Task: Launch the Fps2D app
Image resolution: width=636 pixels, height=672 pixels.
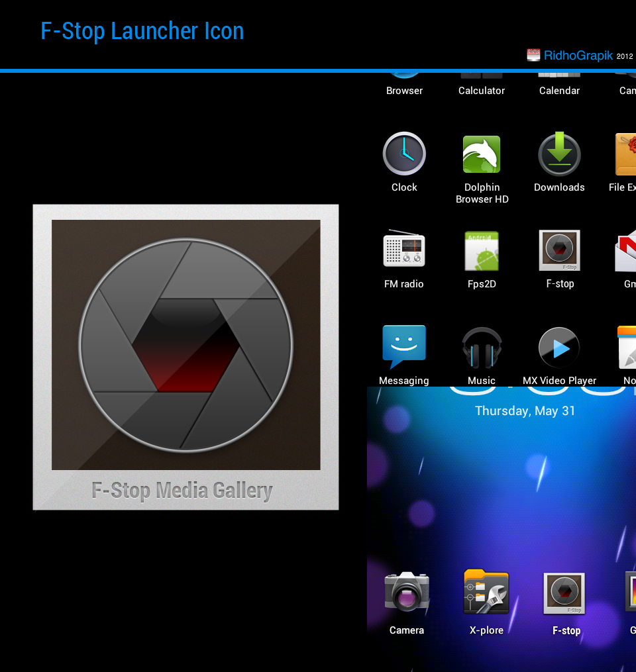Action: (x=482, y=251)
